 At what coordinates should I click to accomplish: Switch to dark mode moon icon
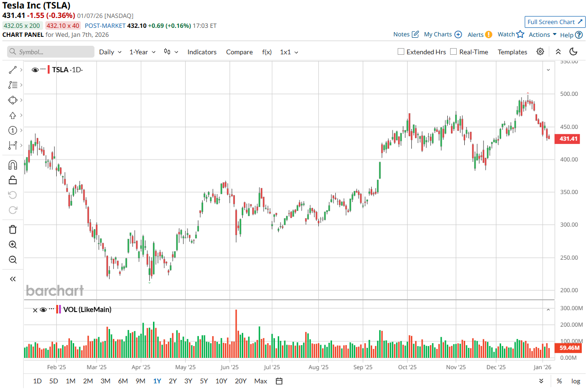pos(573,52)
